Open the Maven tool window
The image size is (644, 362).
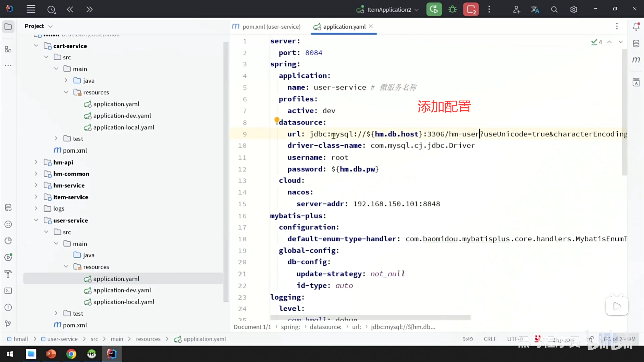coord(636,60)
